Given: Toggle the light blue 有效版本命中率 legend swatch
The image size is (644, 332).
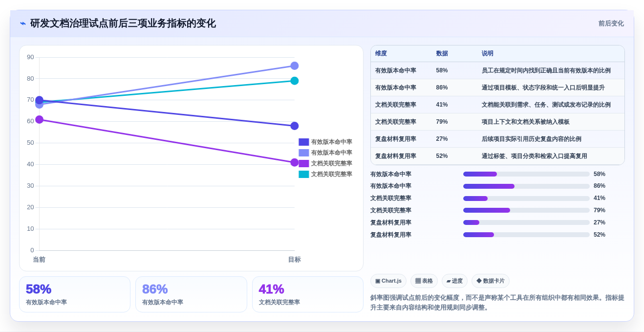Looking at the screenshot, I should [304, 153].
